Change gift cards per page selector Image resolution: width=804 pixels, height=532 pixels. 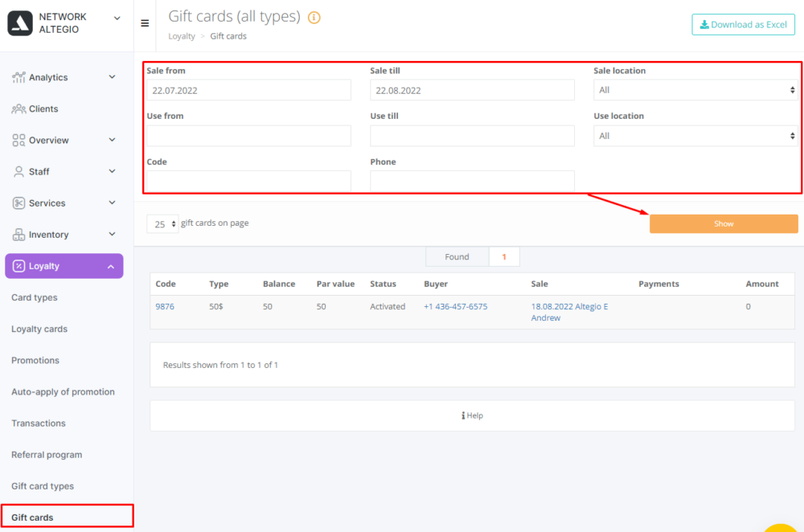coord(162,224)
